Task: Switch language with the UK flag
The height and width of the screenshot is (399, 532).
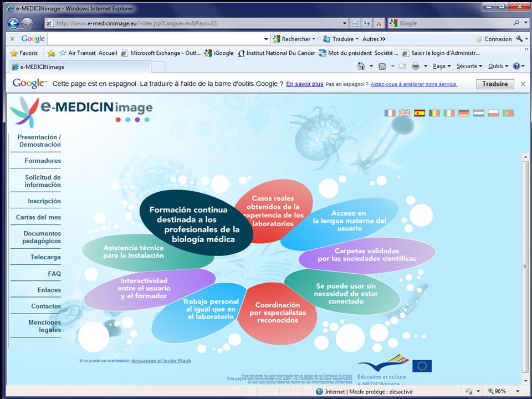Action: click(405, 113)
